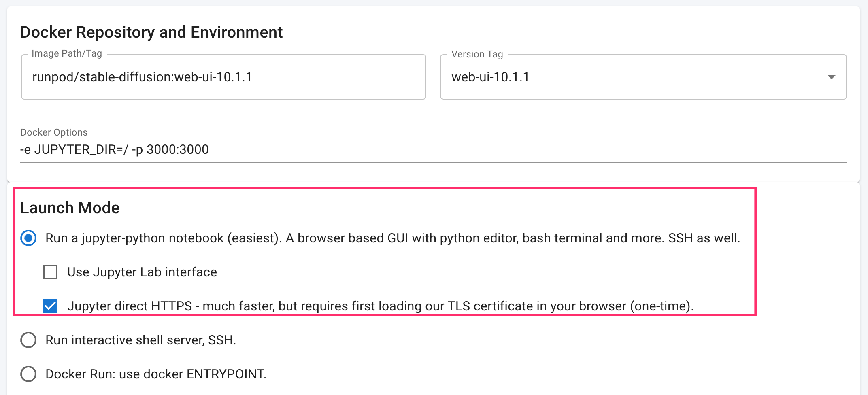Viewport: 868px width, 395px height.
Task: Click the 'Version Tag' field label
Action: (x=477, y=54)
